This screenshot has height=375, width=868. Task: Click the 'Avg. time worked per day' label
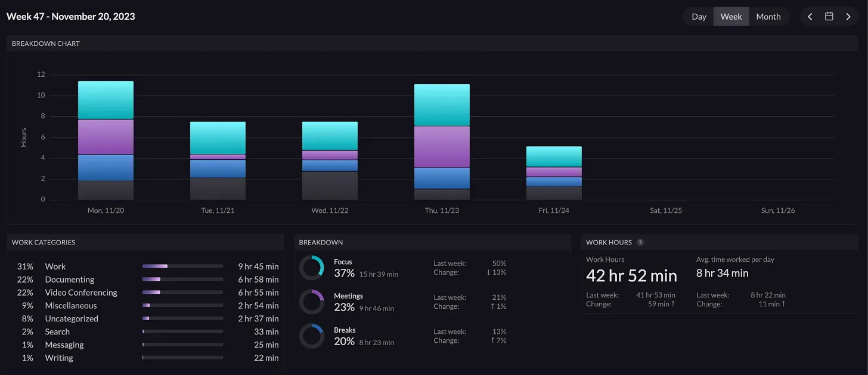pyautogui.click(x=735, y=259)
